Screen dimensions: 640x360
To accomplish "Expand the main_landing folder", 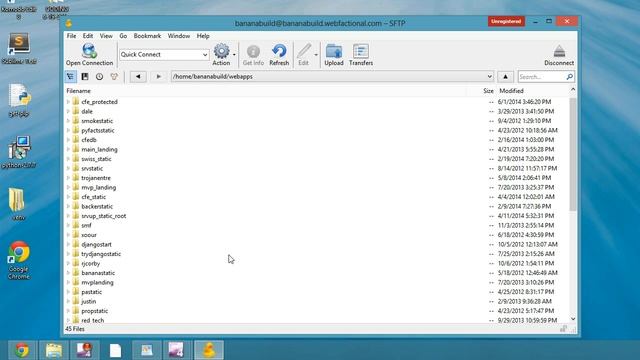I will tap(69, 149).
